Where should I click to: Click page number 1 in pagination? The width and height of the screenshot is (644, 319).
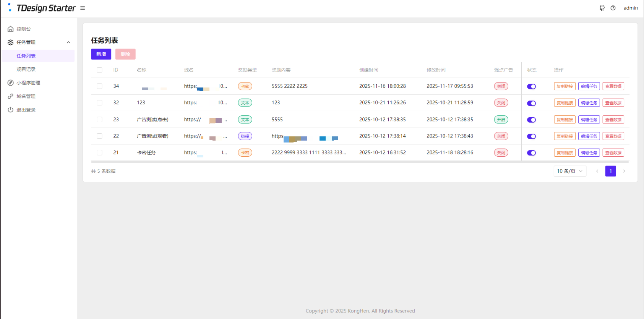[x=610, y=171]
